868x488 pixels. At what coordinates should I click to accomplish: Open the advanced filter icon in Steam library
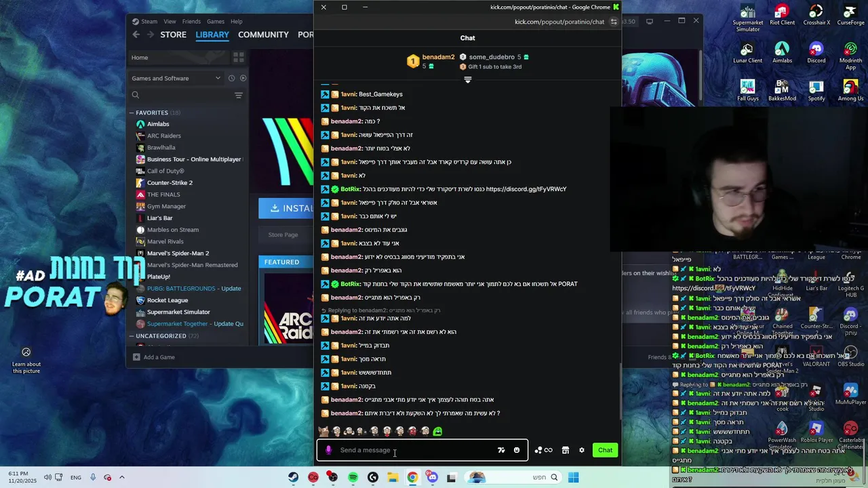coord(239,96)
